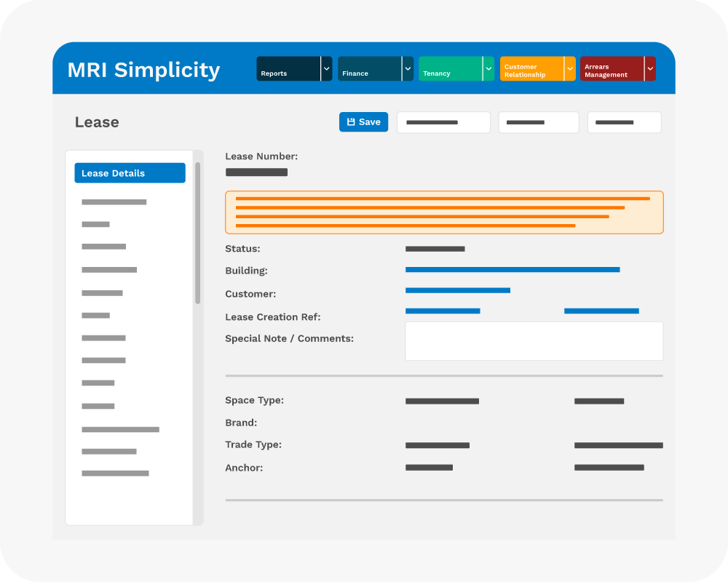Open the Arrears Management dropdown arrow

click(x=649, y=69)
